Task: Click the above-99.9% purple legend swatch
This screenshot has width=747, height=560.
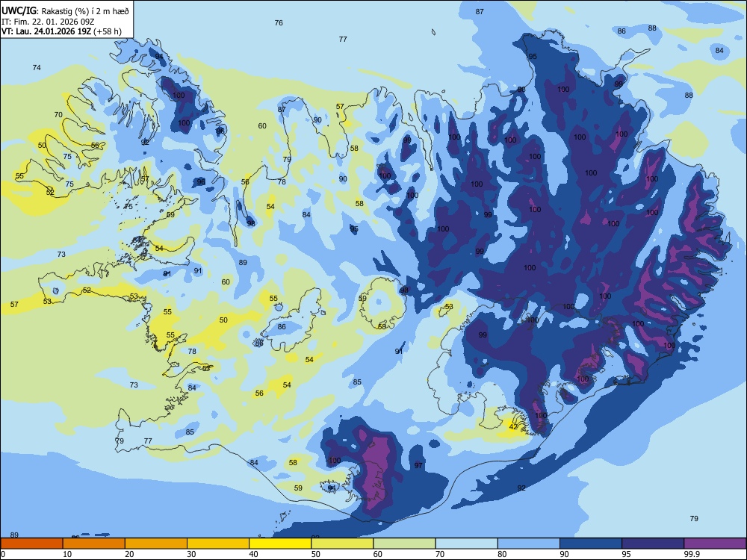Action: click(x=715, y=544)
